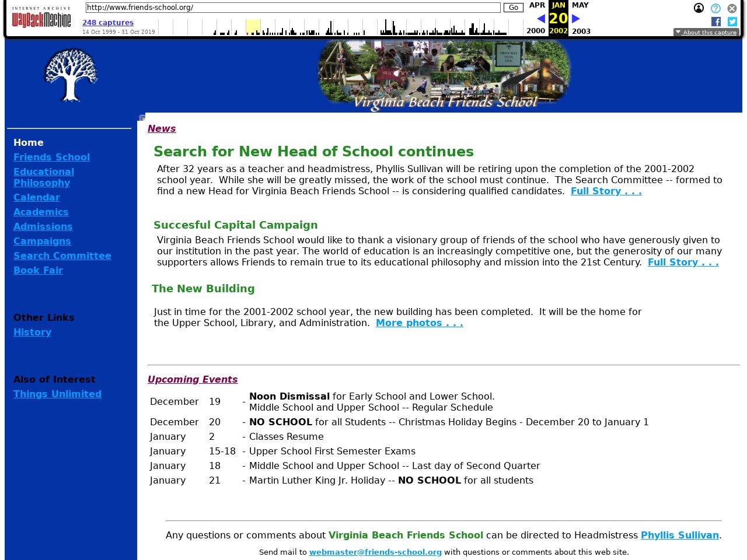Go to next capture with right arrow

[576, 19]
